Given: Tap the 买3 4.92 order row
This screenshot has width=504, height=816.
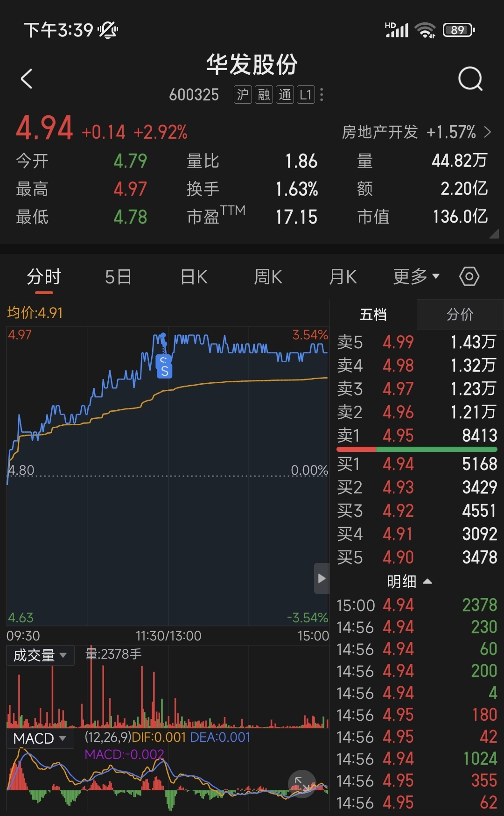Looking at the screenshot, I should 417,511.
